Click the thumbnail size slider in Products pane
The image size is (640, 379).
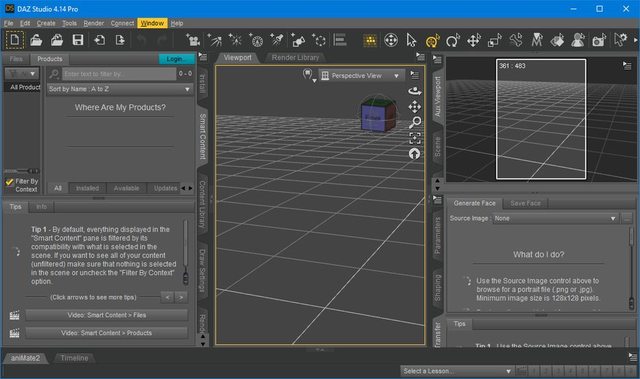click(22, 171)
